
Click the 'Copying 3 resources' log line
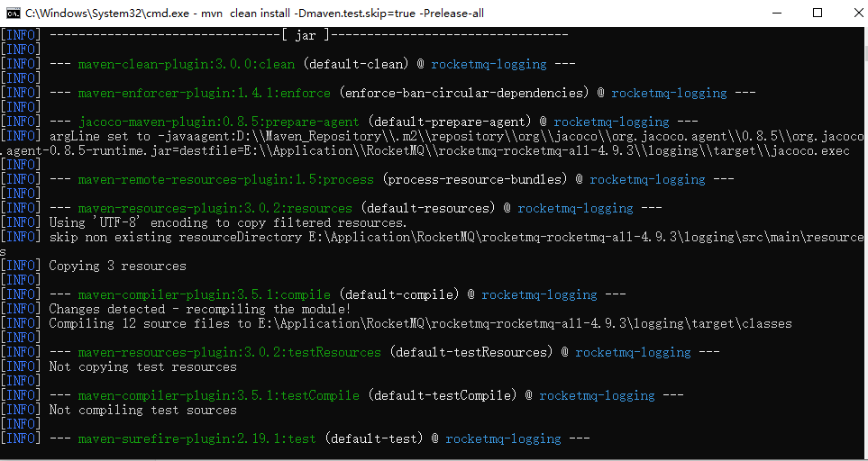[117, 266]
